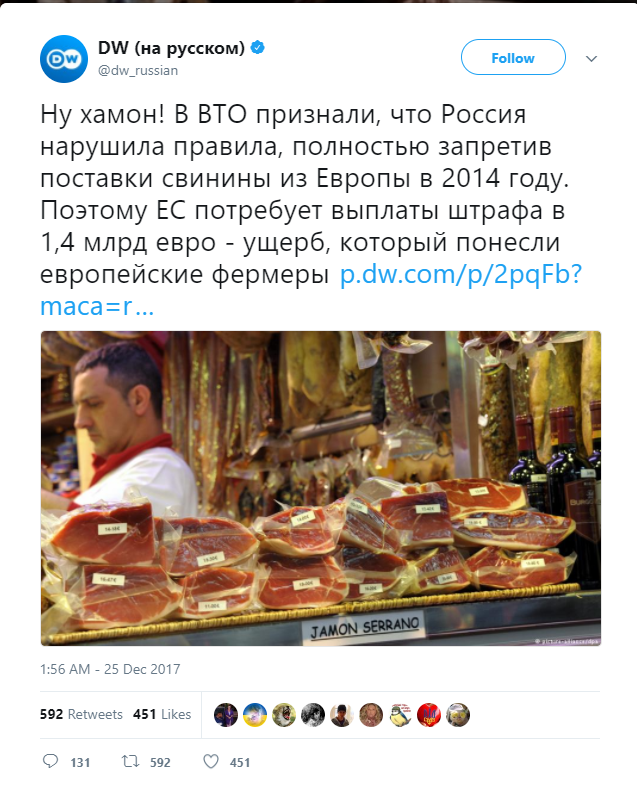Like the tweet with the heart icon
Viewport: 637px width, 793px height.
tap(211, 761)
